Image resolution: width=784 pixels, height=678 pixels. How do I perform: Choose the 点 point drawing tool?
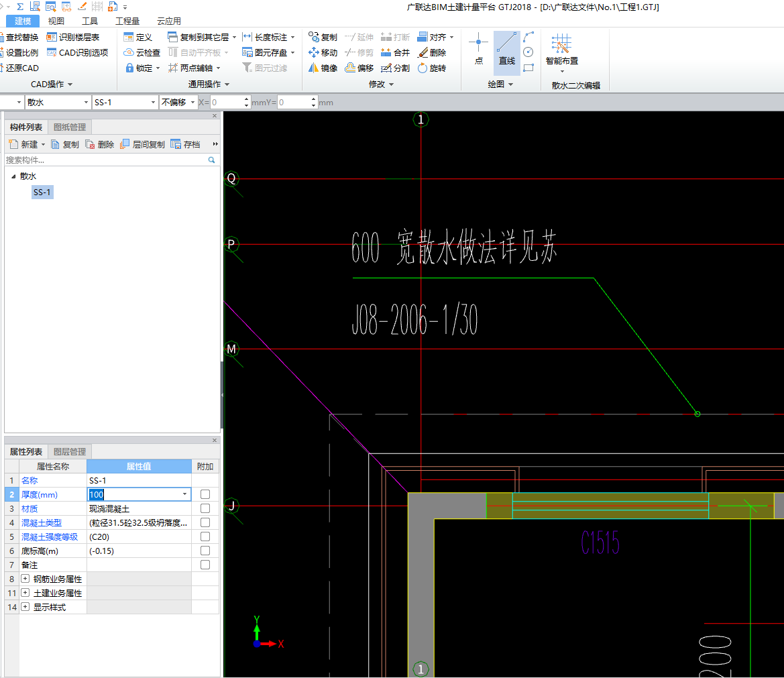coord(478,49)
